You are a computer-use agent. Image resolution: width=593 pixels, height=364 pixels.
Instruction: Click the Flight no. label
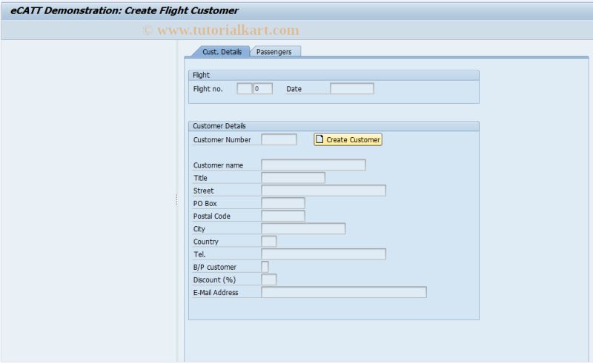click(208, 89)
